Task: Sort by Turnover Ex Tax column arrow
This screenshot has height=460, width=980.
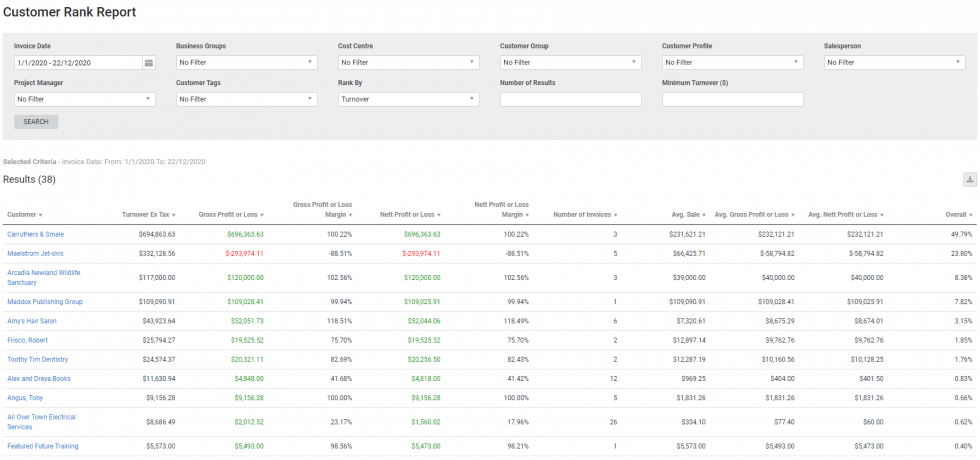Action: coord(174,215)
